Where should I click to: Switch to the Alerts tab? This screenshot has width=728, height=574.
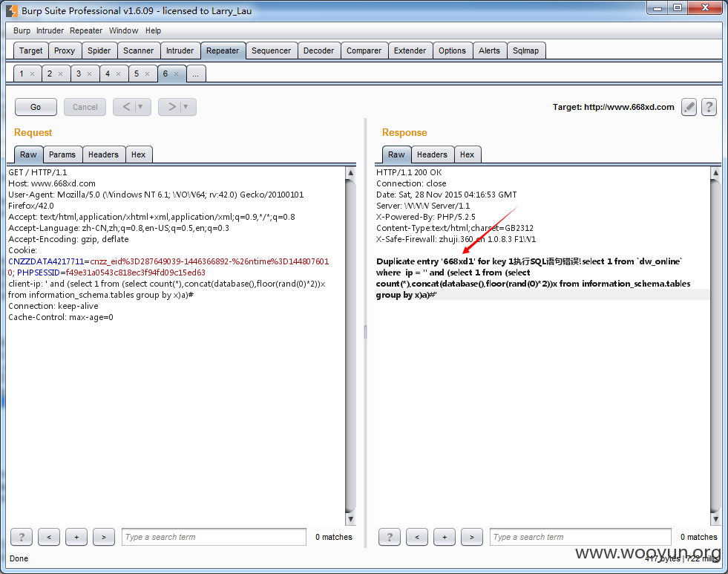[x=489, y=50]
